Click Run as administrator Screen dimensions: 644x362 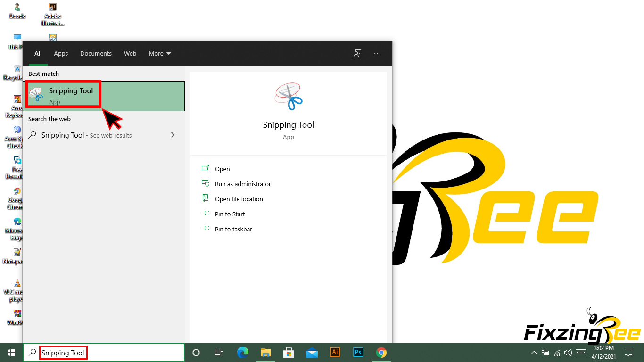tap(243, 184)
